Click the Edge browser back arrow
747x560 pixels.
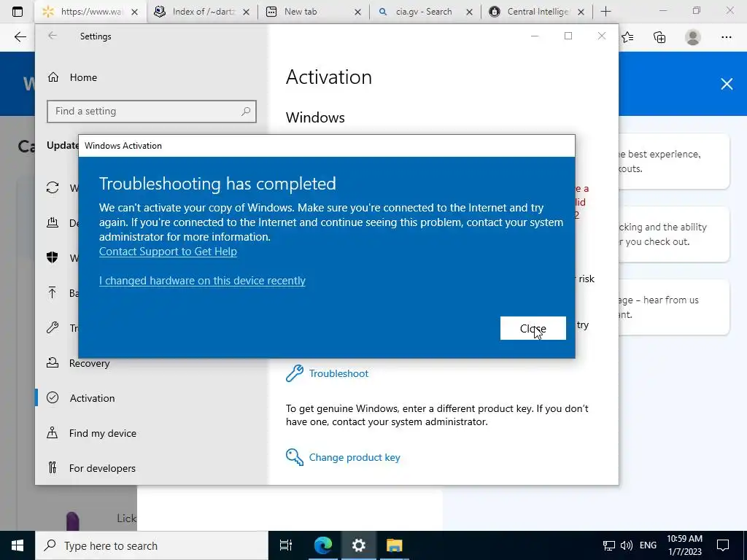[x=20, y=37]
